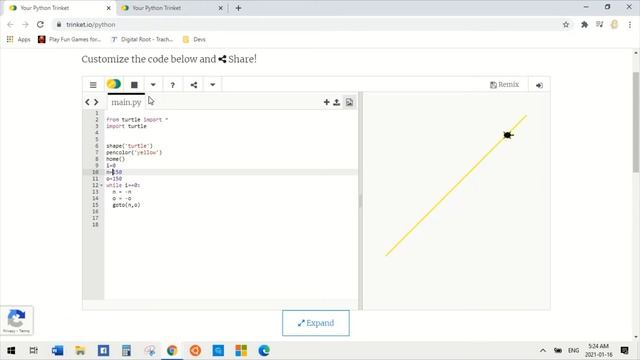This screenshot has width=640, height=360.
Task: Bookmark this page with star icon
Action: click(x=566, y=24)
